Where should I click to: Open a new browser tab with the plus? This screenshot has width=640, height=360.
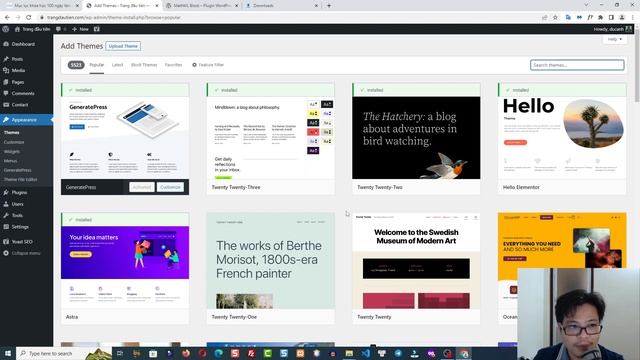point(329,6)
